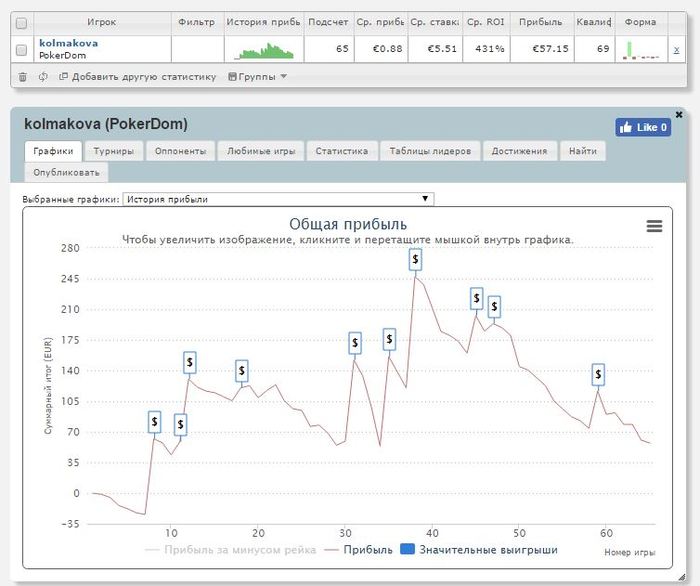This screenshot has width=700, height=586.
Task: Click the refresh icon beside trash
Action: click(x=43, y=77)
